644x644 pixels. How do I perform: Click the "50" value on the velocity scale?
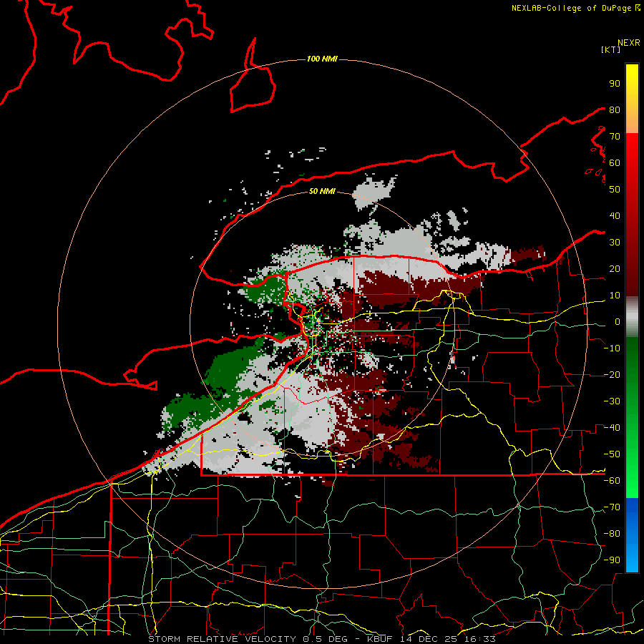tap(615, 190)
